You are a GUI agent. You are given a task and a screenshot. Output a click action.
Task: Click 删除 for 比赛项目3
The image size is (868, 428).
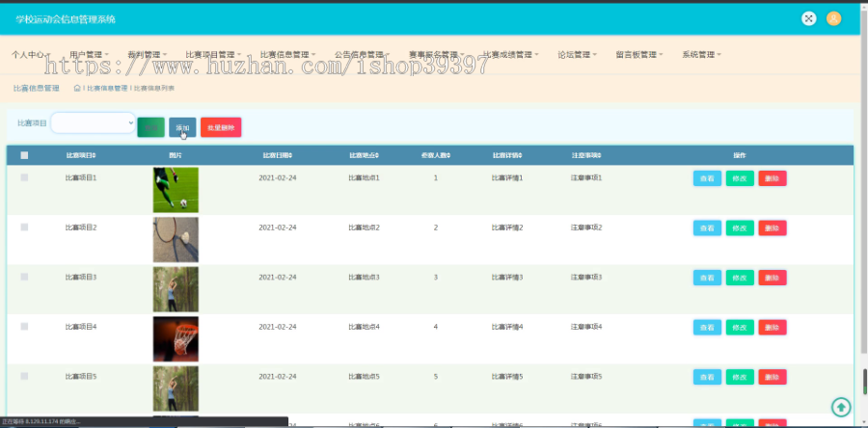click(x=773, y=278)
